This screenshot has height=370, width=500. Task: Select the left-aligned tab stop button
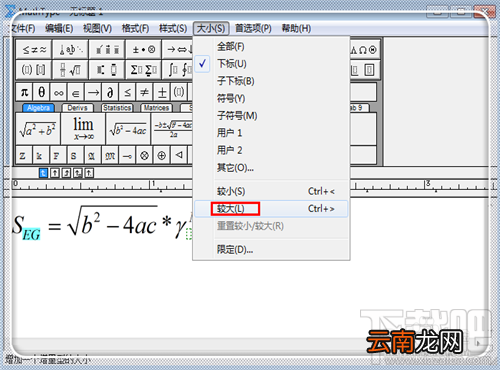tap(43, 173)
